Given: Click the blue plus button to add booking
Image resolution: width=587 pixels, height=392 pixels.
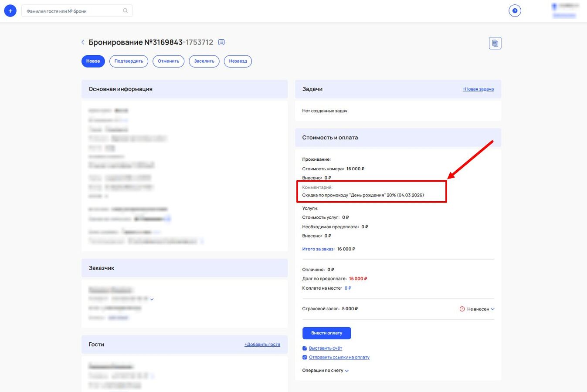Looking at the screenshot, I should (10, 11).
